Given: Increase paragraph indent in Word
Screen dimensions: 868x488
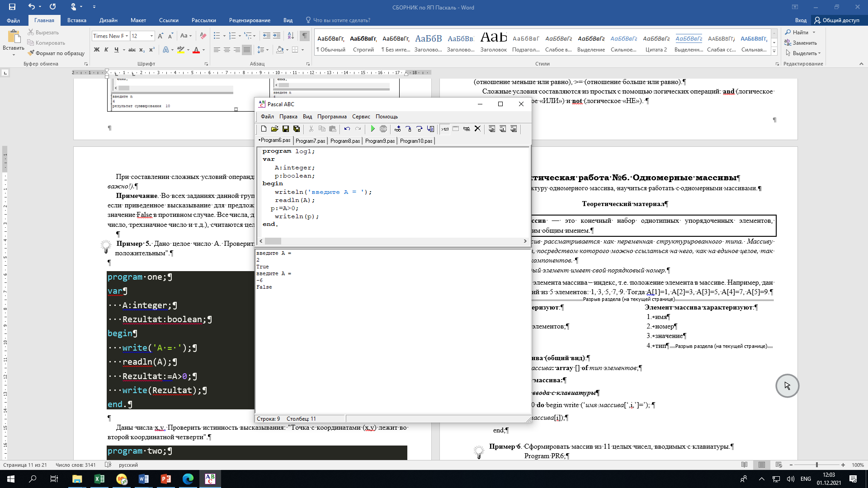Looking at the screenshot, I should point(277,36).
